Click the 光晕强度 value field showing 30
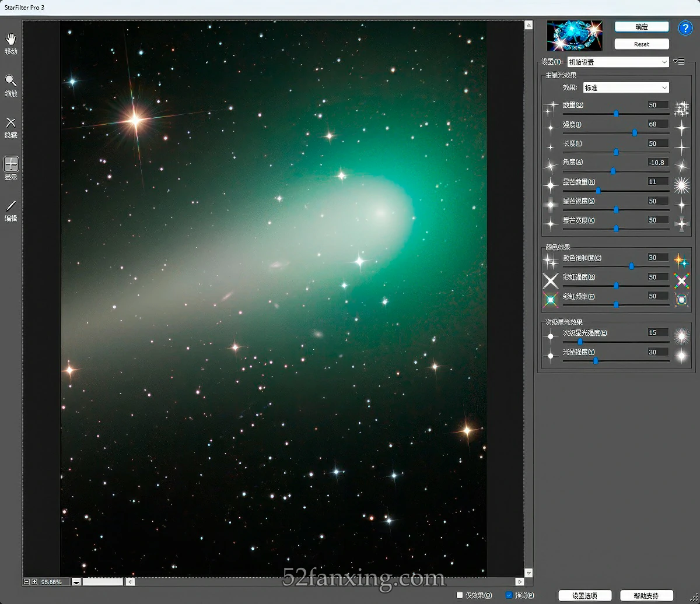 [x=658, y=352]
